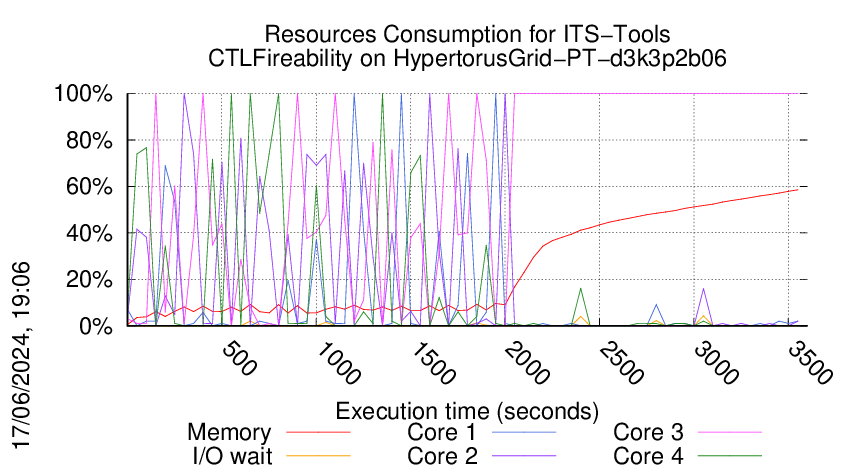Click the "Core 1" legend label
850x475 pixels.
442,432
